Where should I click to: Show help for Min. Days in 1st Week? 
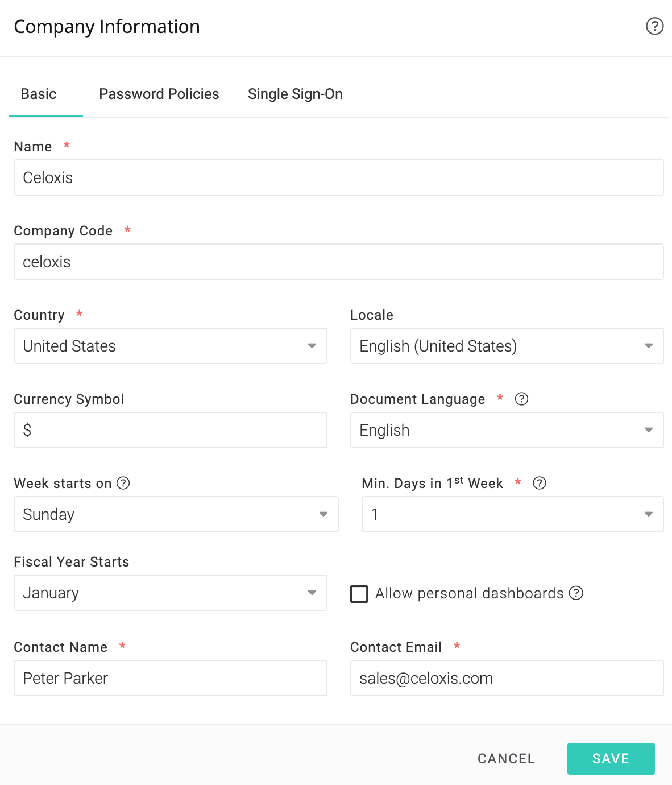pos(540,483)
